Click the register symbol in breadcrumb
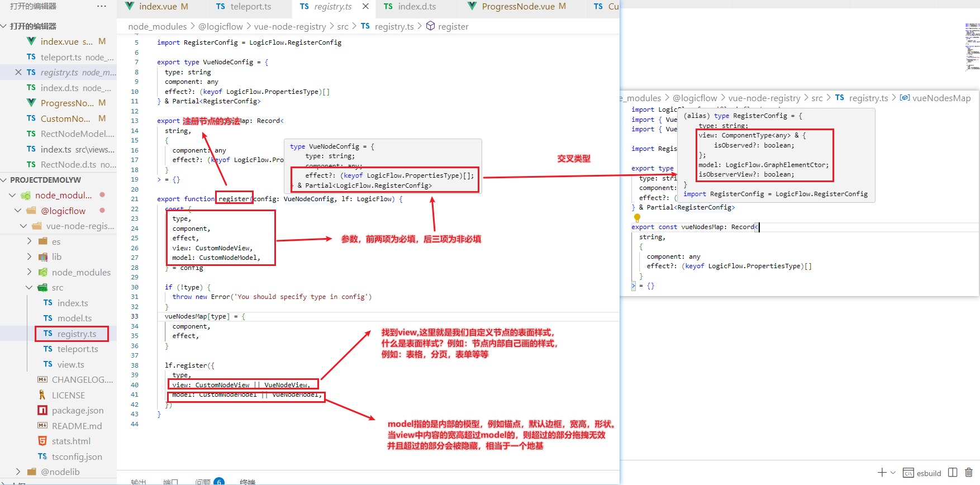Screen dimensions: 980x485 tap(453, 26)
